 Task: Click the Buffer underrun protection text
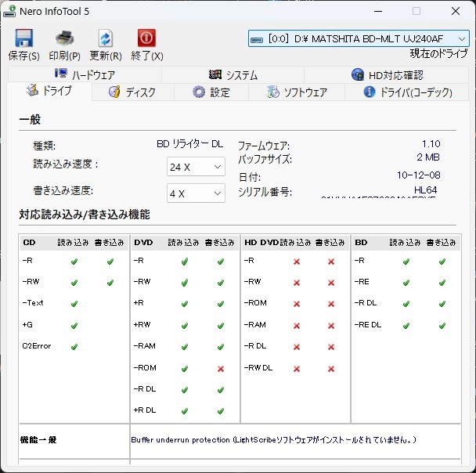(x=180, y=440)
